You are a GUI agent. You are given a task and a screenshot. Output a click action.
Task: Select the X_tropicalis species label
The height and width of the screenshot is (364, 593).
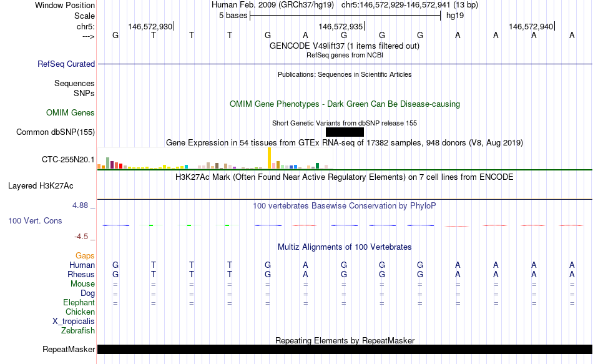[73, 322]
